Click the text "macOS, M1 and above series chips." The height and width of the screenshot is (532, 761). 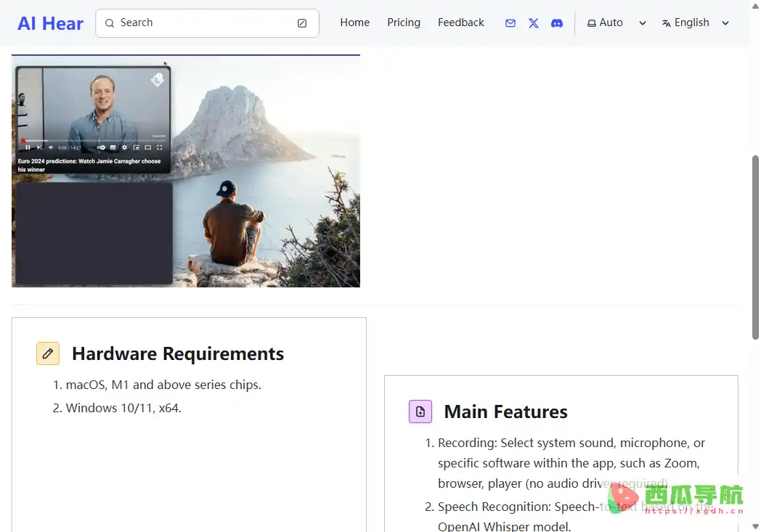pos(163,385)
